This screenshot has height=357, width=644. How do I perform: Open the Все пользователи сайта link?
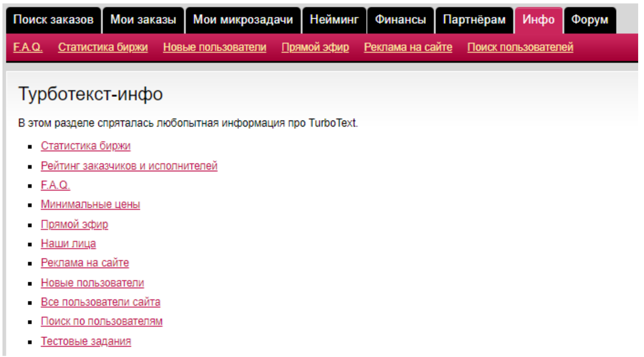click(x=101, y=302)
